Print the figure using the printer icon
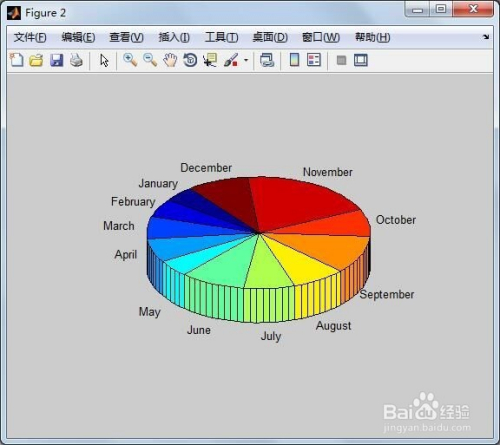Viewport: 500px width, 445px height. pos(76,60)
